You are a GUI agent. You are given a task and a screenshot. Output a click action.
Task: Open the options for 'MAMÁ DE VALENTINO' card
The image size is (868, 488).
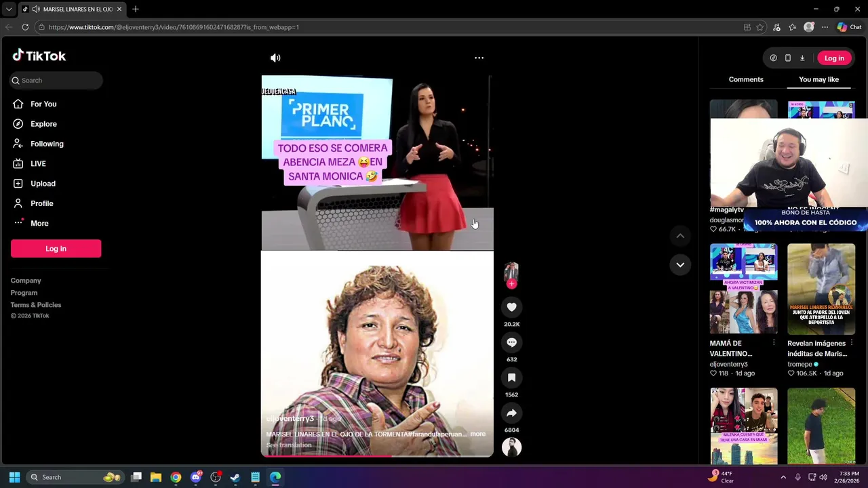coord(774,343)
